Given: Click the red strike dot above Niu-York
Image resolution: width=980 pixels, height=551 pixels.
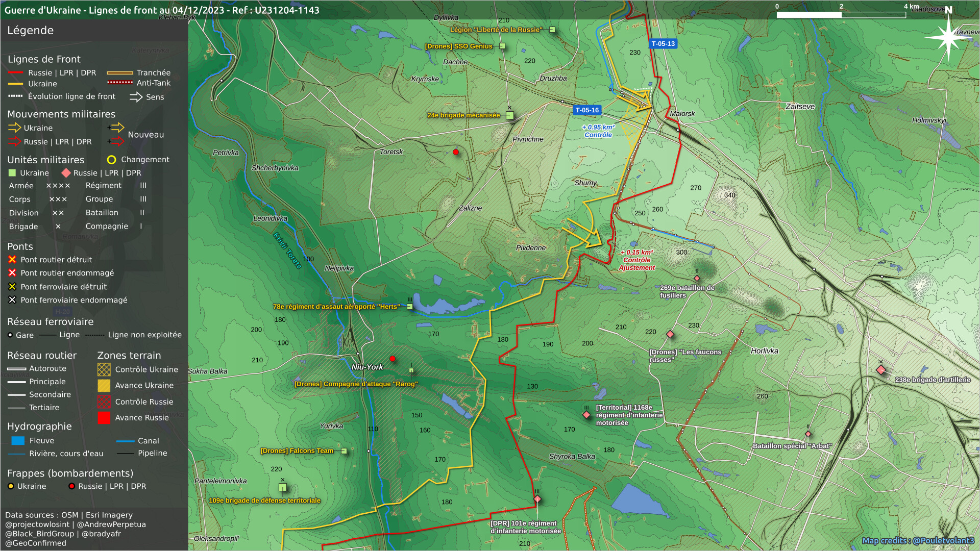Looking at the screenshot, I should click(x=393, y=359).
